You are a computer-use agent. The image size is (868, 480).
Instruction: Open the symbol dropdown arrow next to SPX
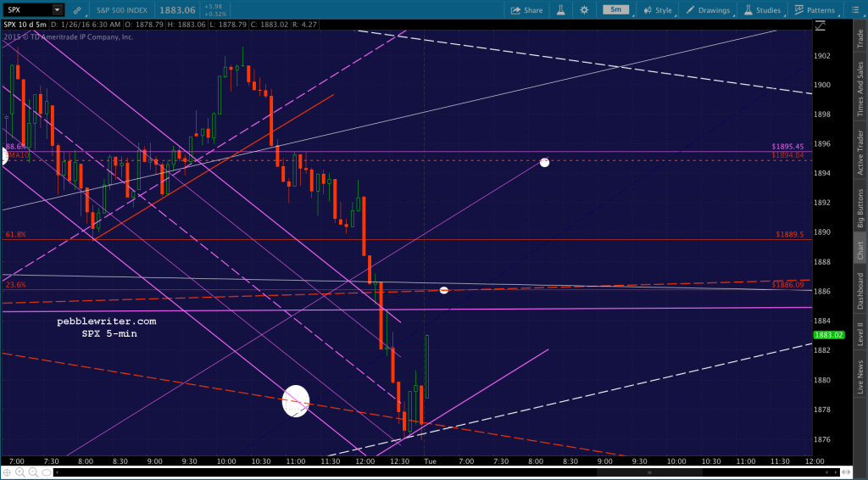click(x=57, y=10)
